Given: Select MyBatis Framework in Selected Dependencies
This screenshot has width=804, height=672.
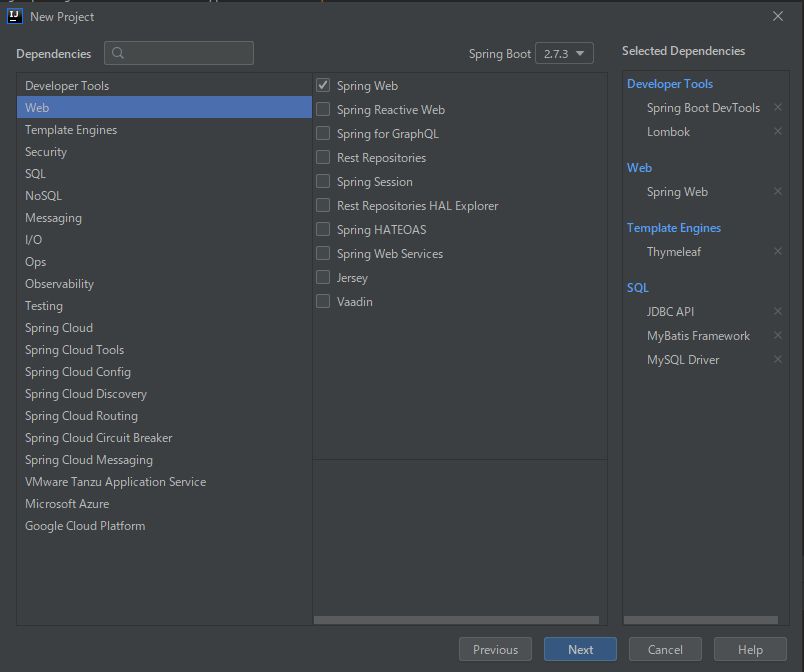Looking at the screenshot, I should click(x=698, y=336).
